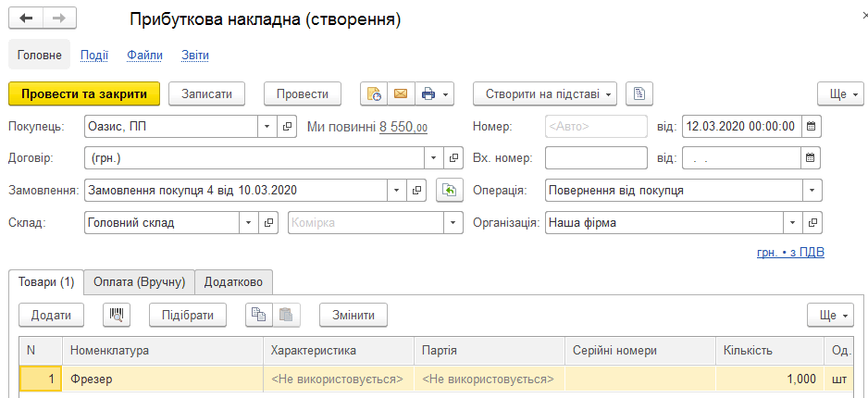Viewport: 868px width, 398px height.
Task: Click the quantity cell 1,000
Action: click(x=770, y=379)
